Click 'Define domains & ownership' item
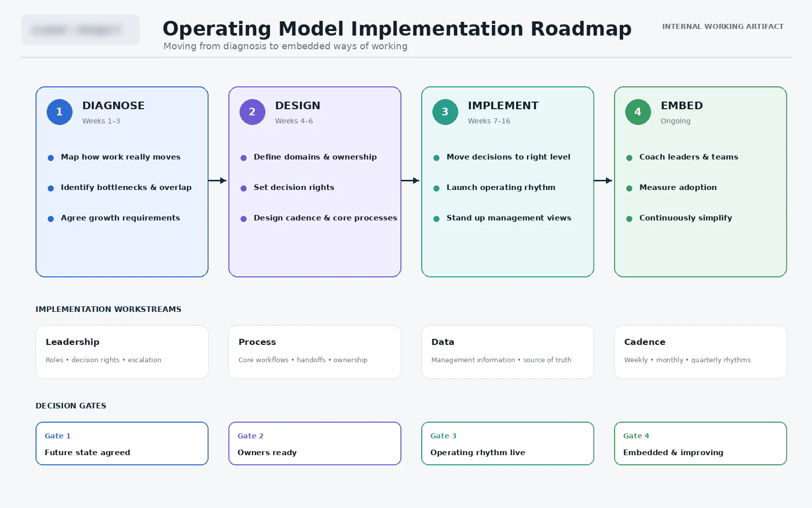Viewport: 812px width, 508px height. (315, 157)
